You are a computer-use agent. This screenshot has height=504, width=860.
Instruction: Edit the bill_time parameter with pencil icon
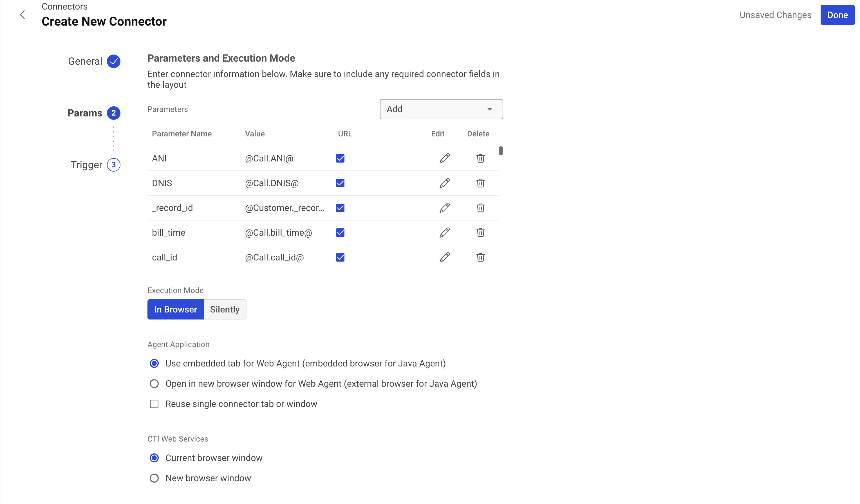click(x=444, y=233)
